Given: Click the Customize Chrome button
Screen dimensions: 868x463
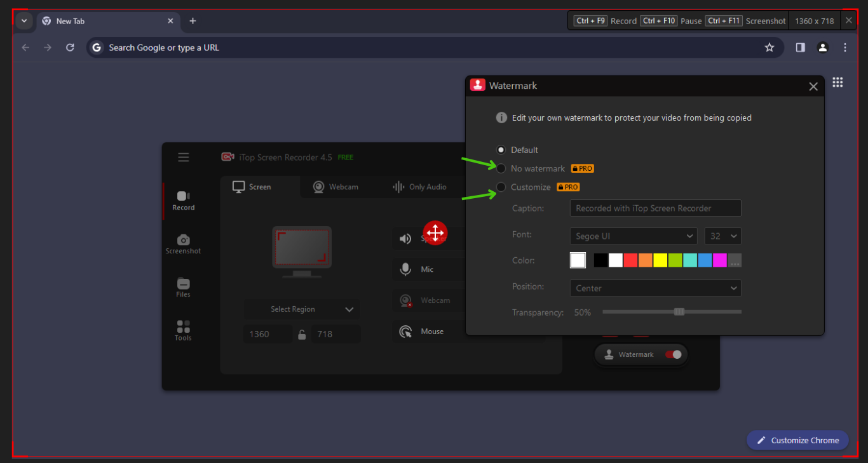Looking at the screenshot, I should [797, 440].
